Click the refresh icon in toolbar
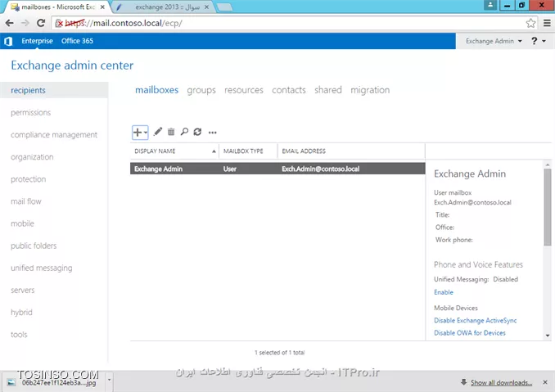Image resolution: width=555 pixels, height=392 pixels. click(x=197, y=132)
